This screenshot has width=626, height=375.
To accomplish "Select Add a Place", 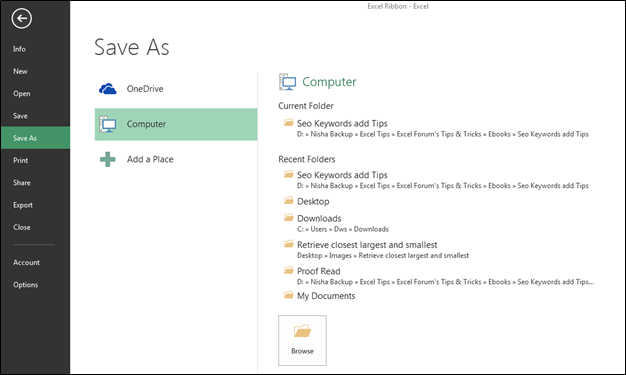I will point(176,159).
